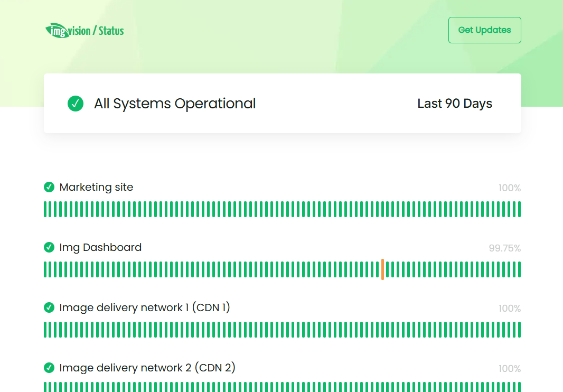
Task: Click Image delivery network 2 (CDN 2) label
Action: tap(147, 368)
